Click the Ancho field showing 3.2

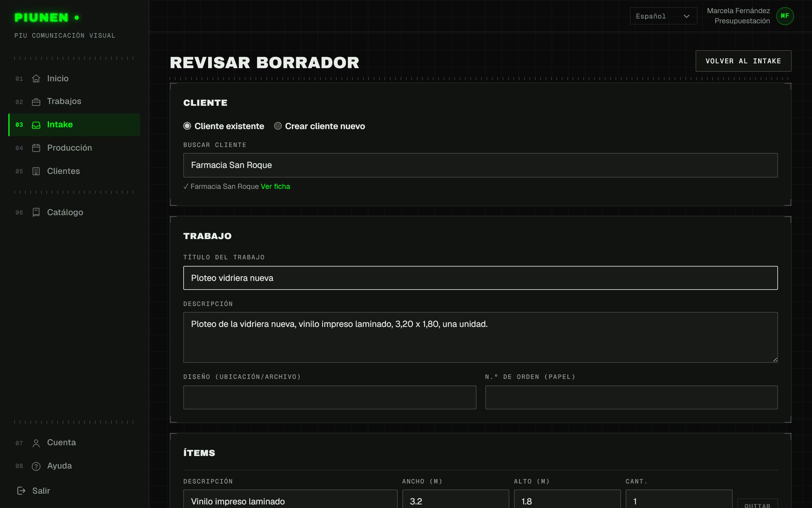[455, 500]
